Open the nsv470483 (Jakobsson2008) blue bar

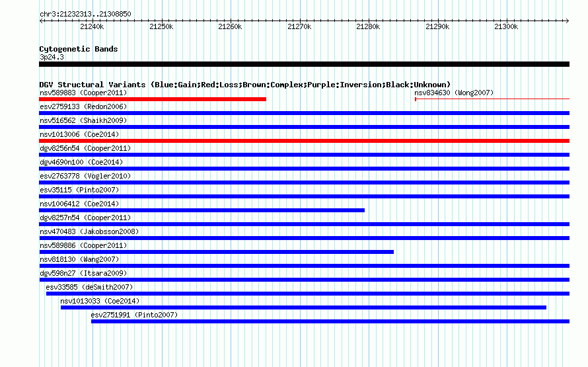(304, 238)
